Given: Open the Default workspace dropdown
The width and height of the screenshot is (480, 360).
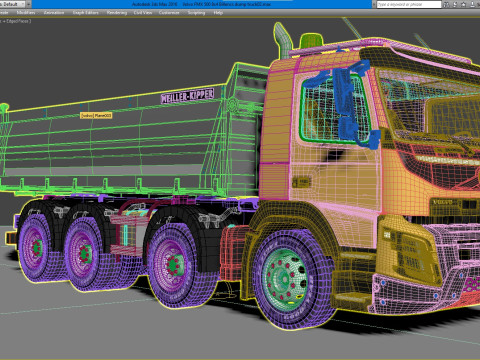Looking at the screenshot, I should pyautogui.click(x=12, y=4).
